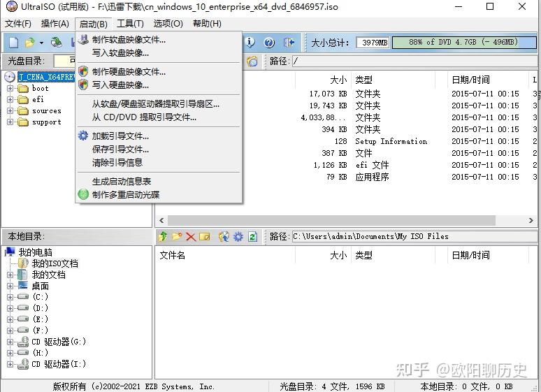Click the local up-folder green arrow icon
Image resolution: width=541 pixels, height=392 pixels.
[163, 236]
